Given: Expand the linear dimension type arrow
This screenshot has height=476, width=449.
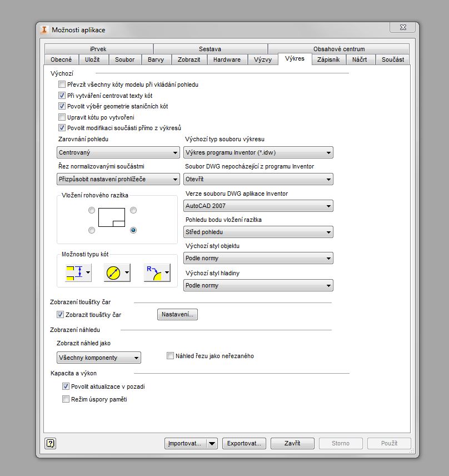Looking at the screenshot, I should pos(88,272).
